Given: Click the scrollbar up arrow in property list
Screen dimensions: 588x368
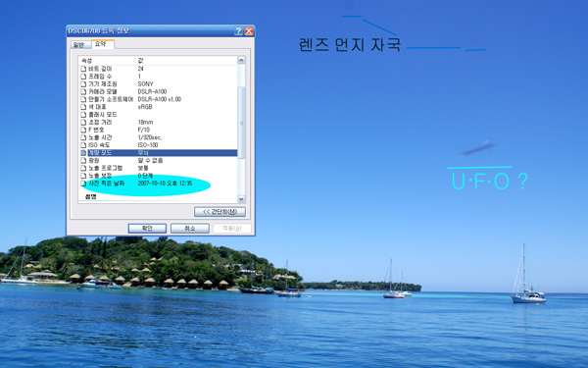Looking at the screenshot, I should (x=241, y=60).
